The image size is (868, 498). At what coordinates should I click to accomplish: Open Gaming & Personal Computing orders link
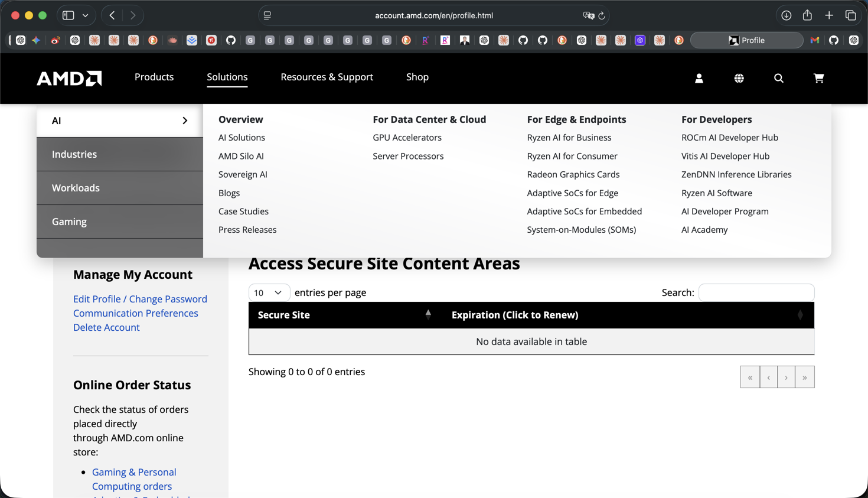click(134, 479)
